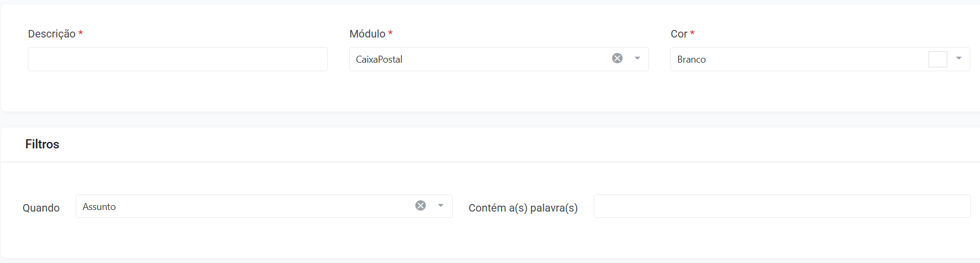This screenshot has height=263, width=980.
Task: Focus the Descrição text field
Action: tap(178, 59)
